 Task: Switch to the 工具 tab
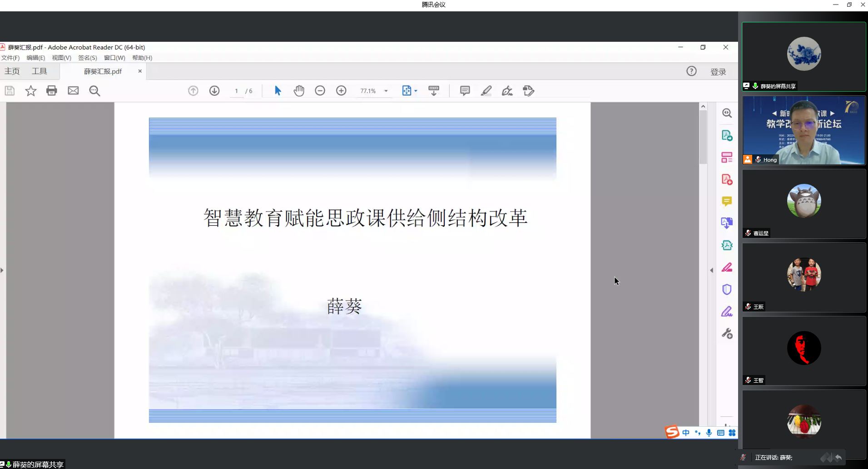pyautogui.click(x=39, y=71)
